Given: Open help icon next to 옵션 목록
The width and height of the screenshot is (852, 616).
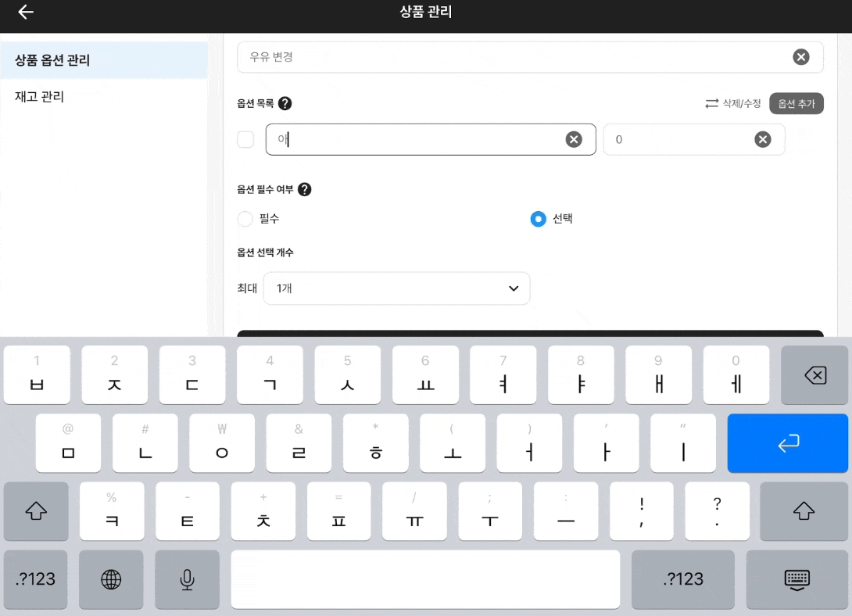Looking at the screenshot, I should click(x=285, y=103).
